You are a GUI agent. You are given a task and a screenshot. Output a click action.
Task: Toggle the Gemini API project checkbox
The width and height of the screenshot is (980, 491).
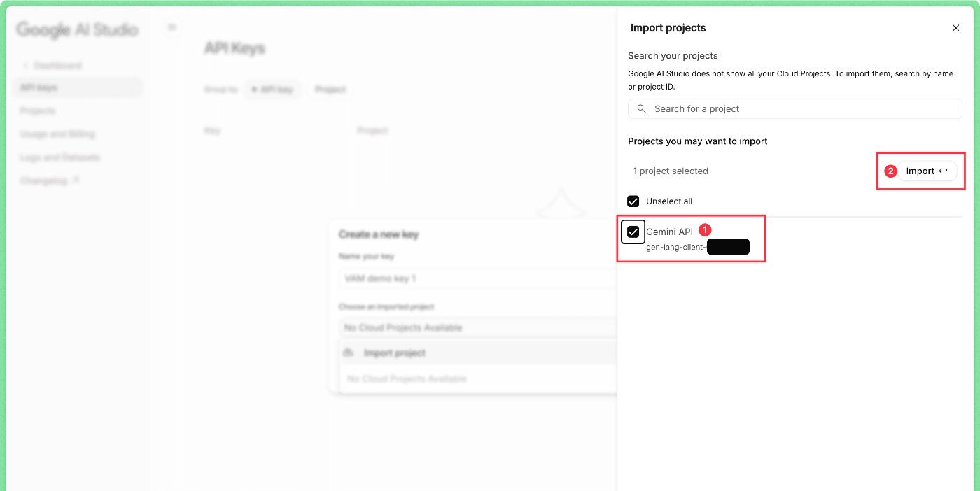633,232
